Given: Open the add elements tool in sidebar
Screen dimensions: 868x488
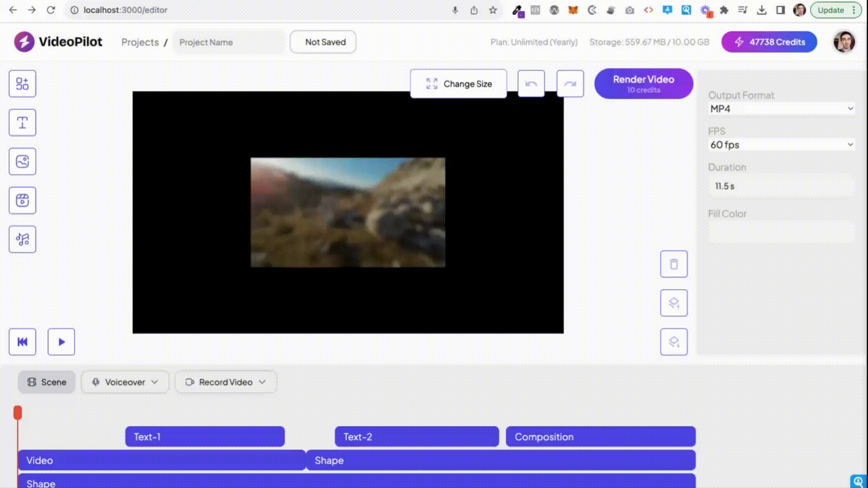Looking at the screenshot, I should [22, 84].
